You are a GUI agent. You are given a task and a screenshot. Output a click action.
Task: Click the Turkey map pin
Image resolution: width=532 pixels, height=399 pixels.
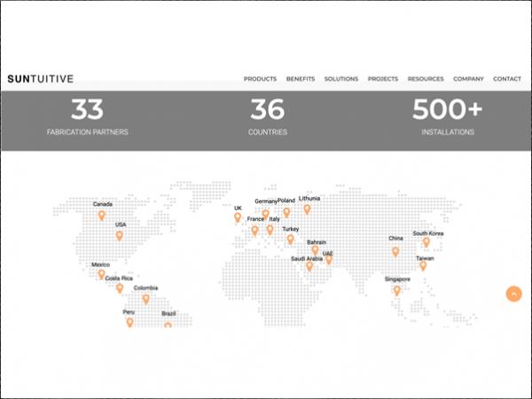289,239
